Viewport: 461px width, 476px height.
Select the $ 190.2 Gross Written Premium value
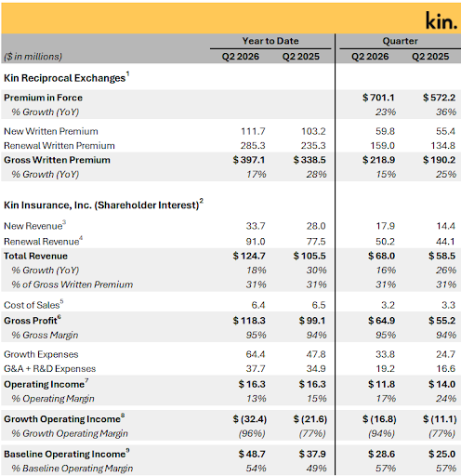point(439,160)
